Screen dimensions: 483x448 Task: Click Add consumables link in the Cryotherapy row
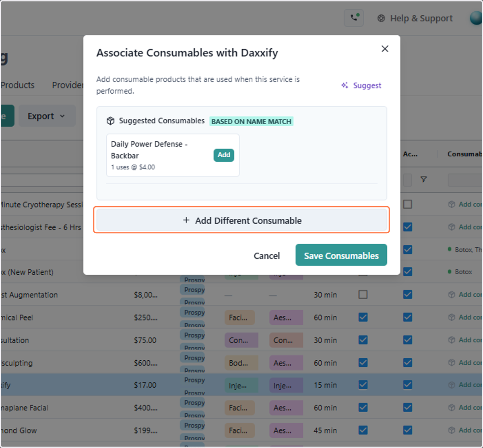(465, 204)
